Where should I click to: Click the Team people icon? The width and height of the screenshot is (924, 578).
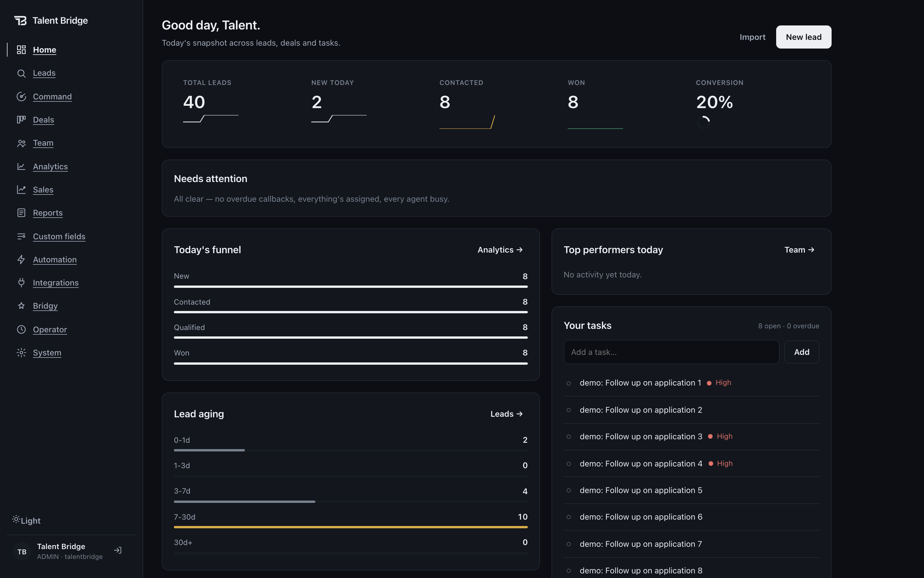coord(21,143)
